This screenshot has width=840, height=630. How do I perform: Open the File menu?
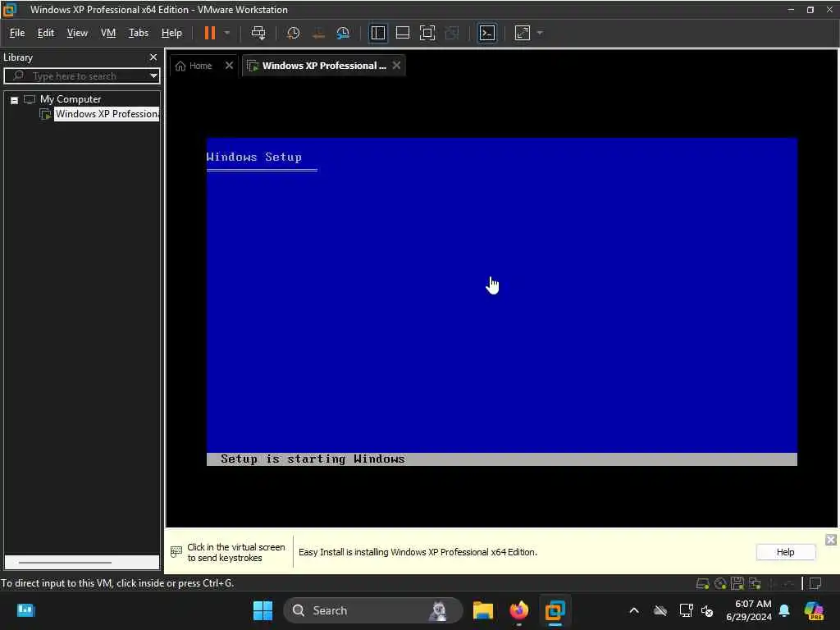[x=17, y=33]
